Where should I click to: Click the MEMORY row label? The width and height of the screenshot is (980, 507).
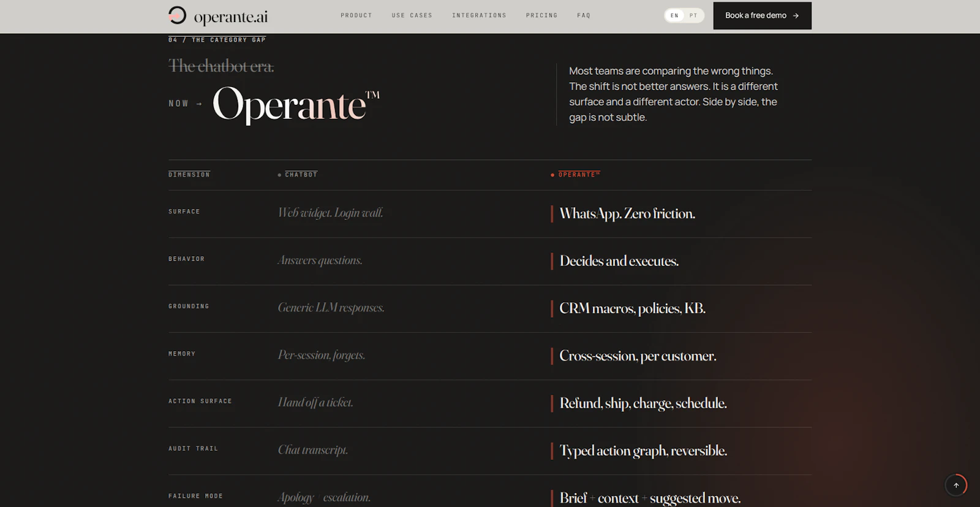click(x=182, y=354)
